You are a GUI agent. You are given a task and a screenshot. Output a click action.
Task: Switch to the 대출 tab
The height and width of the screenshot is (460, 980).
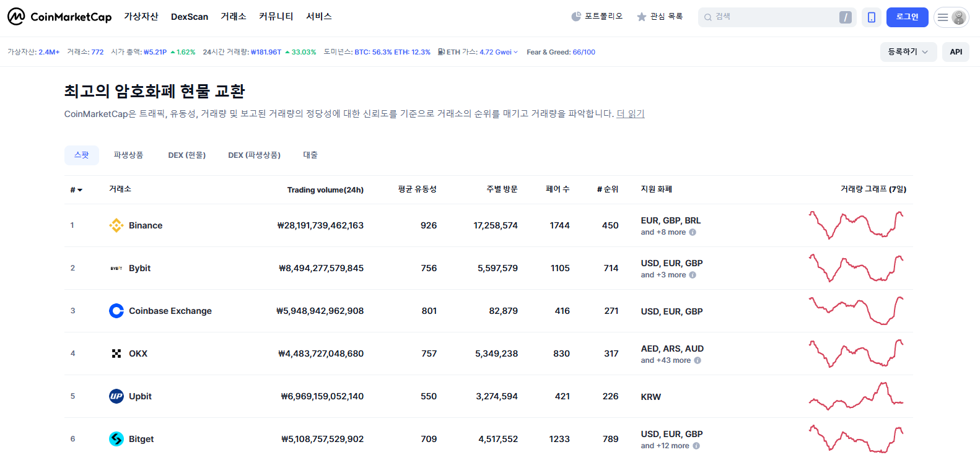[x=310, y=155]
